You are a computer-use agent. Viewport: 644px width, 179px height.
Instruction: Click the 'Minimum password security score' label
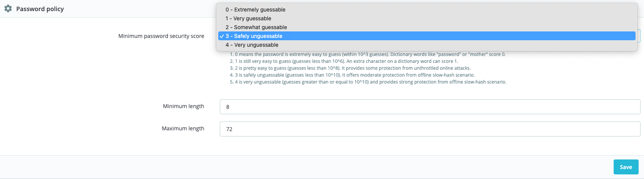(x=161, y=36)
